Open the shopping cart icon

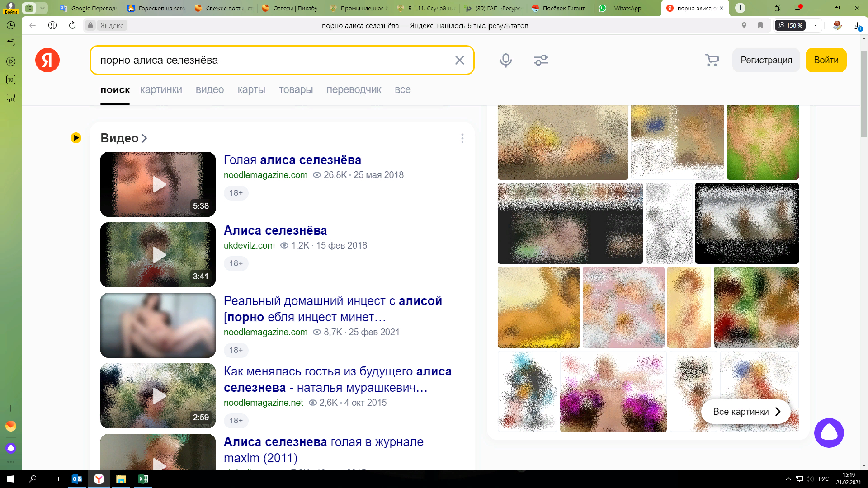[x=712, y=60]
